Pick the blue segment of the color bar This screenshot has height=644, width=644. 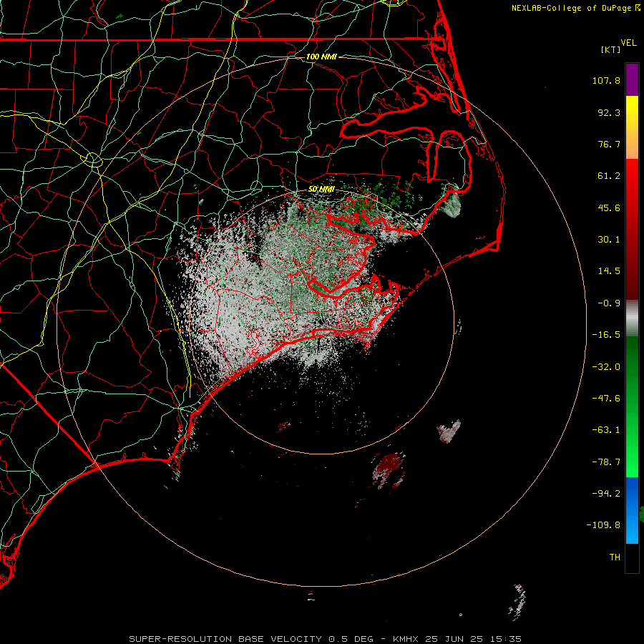pyautogui.click(x=632, y=510)
